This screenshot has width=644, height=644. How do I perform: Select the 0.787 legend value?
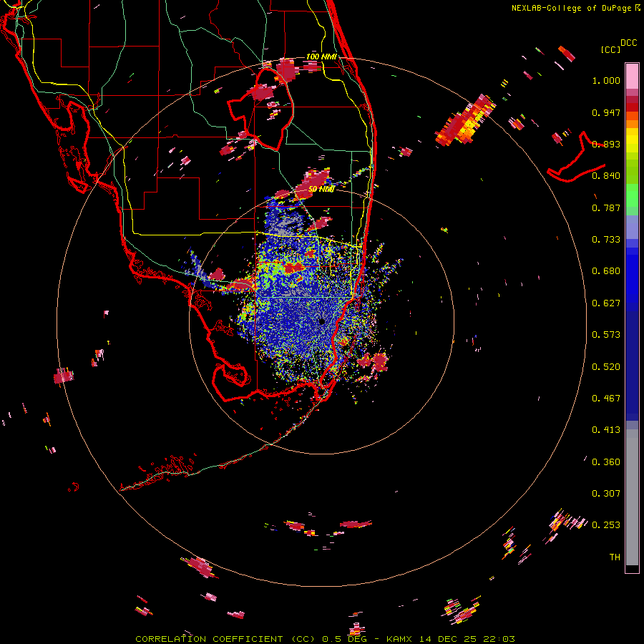pos(606,208)
